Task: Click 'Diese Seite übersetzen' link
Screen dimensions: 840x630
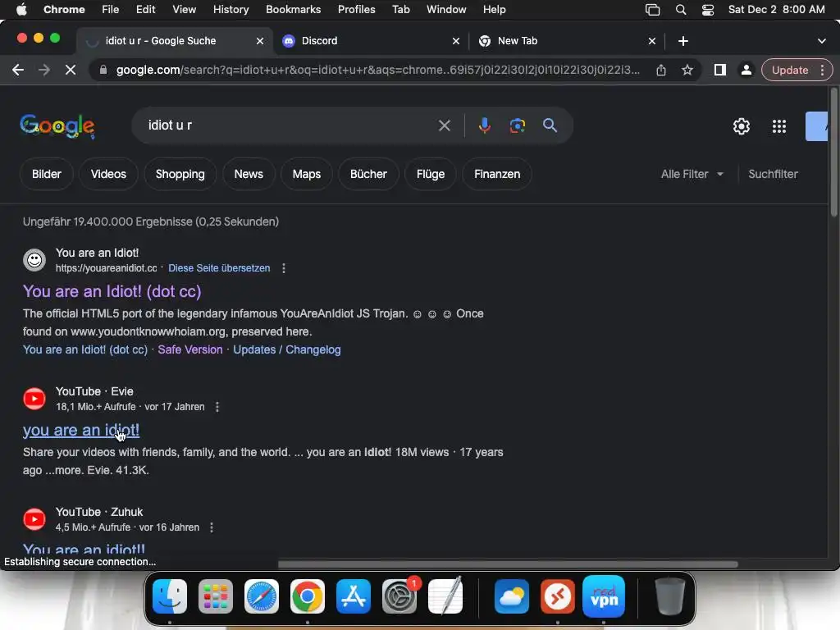Action: coord(219,268)
